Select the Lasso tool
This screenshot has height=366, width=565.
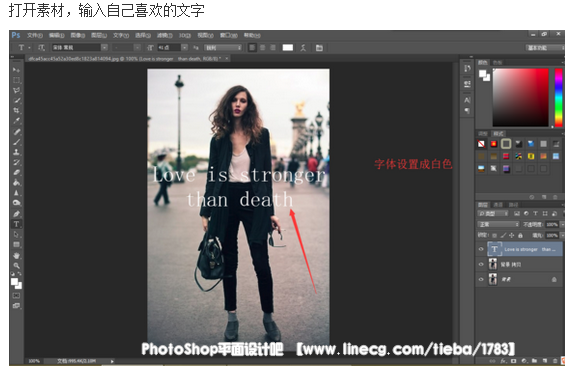tap(16, 90)
